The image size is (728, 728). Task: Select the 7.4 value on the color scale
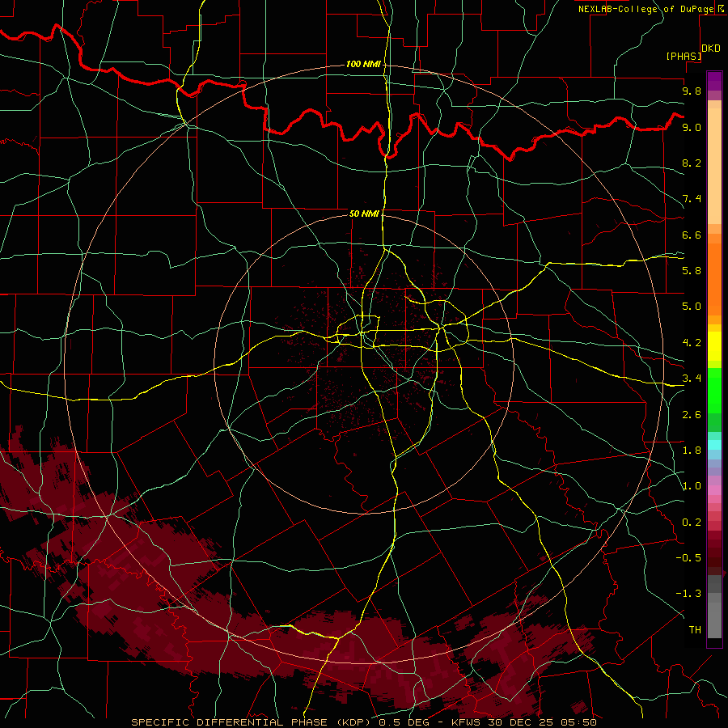coord(692,199)
